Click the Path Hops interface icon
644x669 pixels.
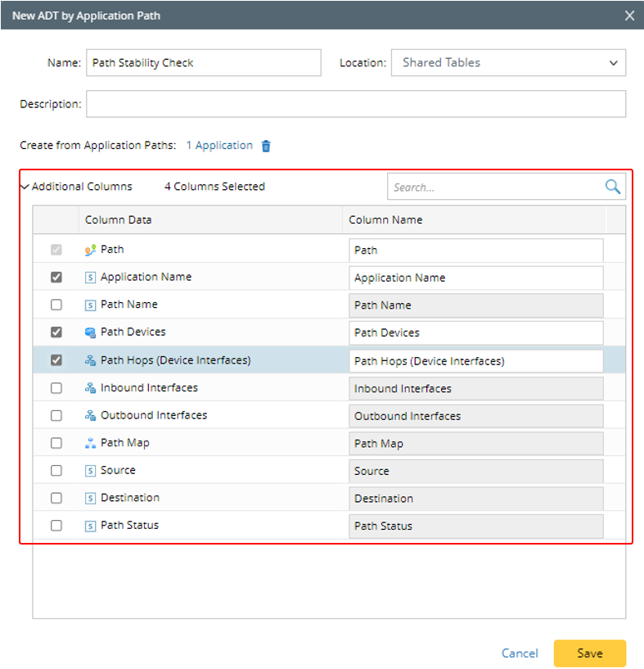pyautogui.click(x=90, y=360)
